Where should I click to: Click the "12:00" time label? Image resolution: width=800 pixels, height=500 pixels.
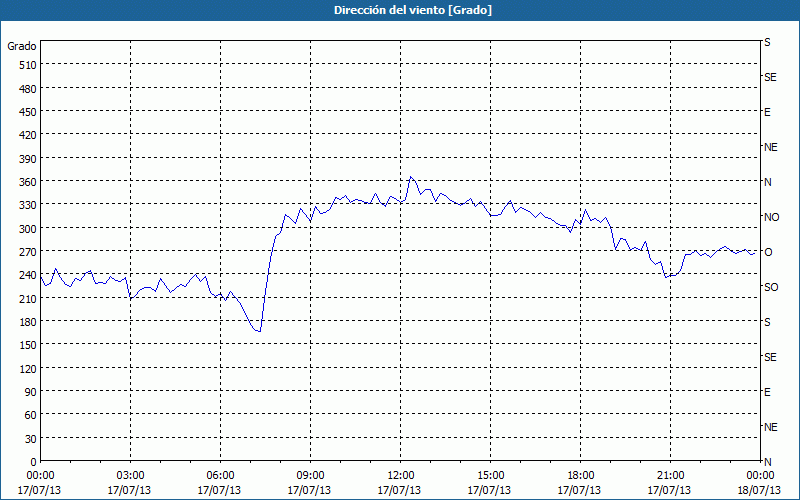401,476
